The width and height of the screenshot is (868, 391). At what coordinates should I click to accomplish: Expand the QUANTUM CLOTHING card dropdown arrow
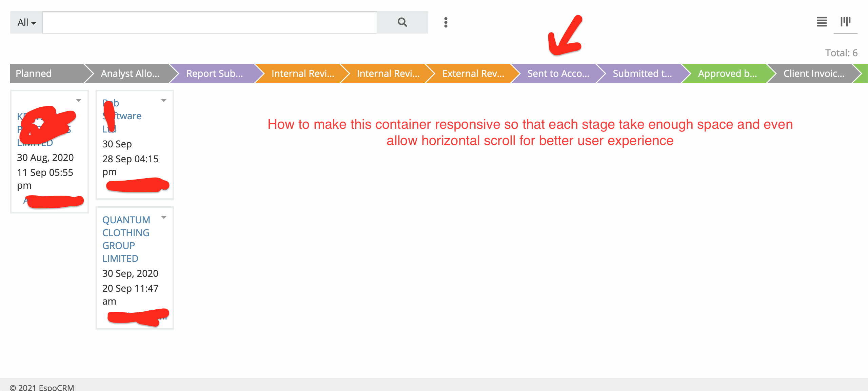(x=164, y=218)
